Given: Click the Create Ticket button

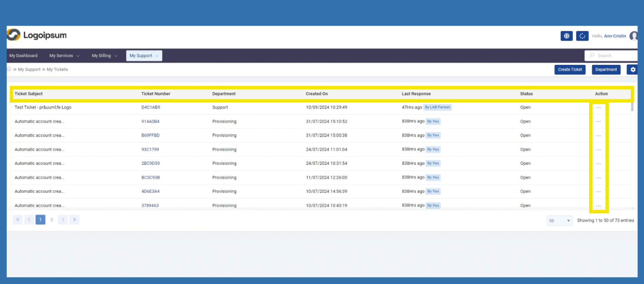Looking at the screenshot, I should click(x=570, y=69).
